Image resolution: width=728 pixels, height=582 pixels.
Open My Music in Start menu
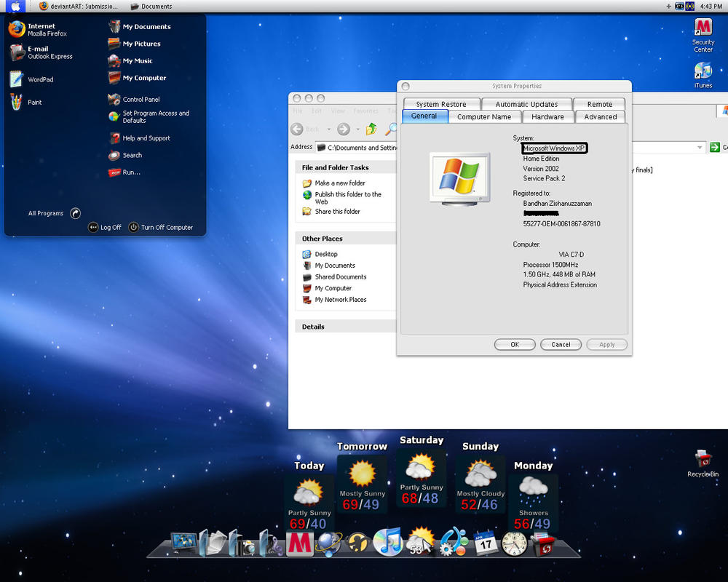(130, 61)
